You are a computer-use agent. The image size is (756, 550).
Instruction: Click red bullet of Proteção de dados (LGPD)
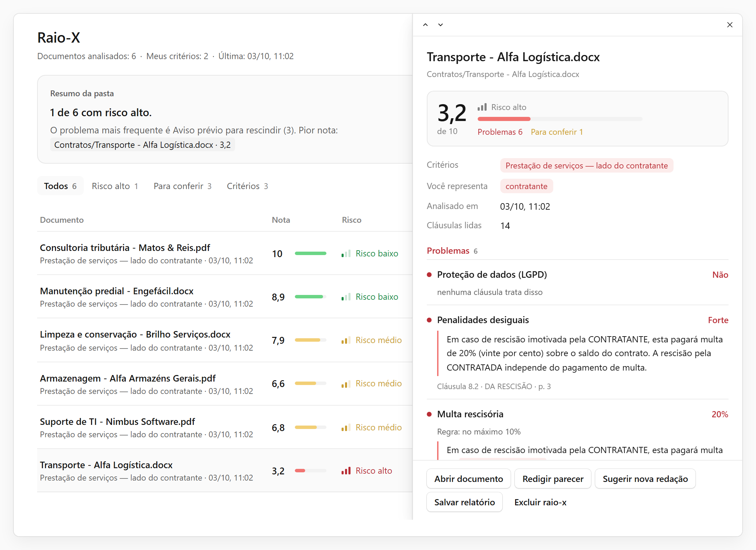429,275
